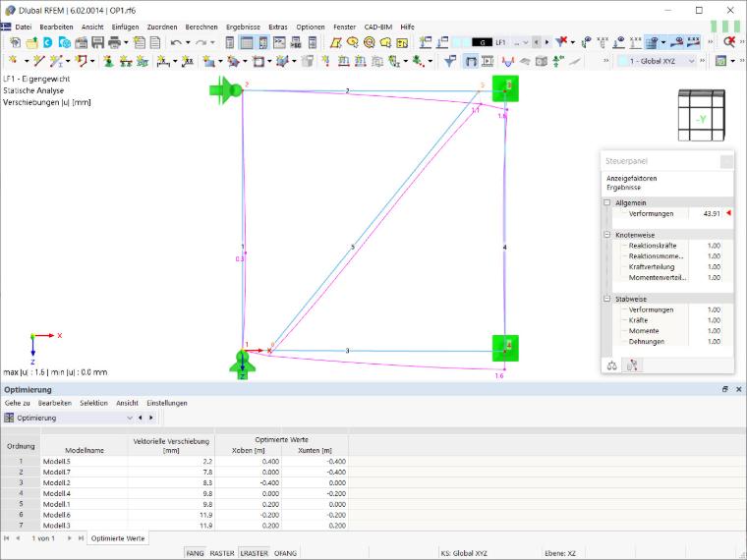
Task: Click the cancel search icon with red X
Action: [729, 42]
